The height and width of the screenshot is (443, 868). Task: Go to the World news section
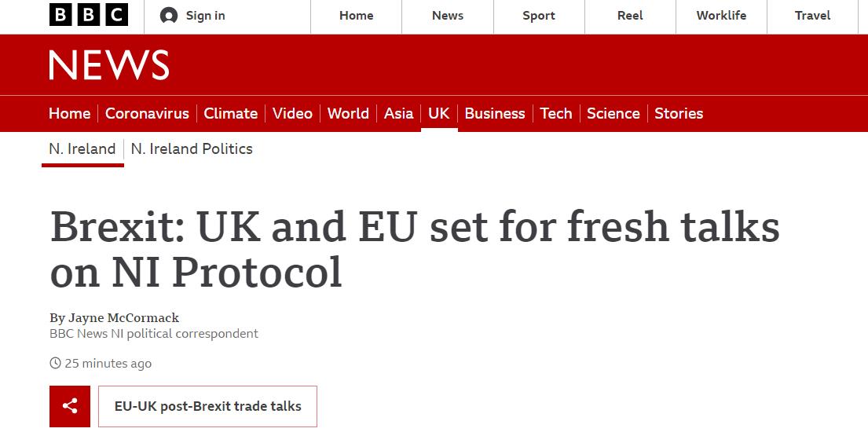[348, 114]
